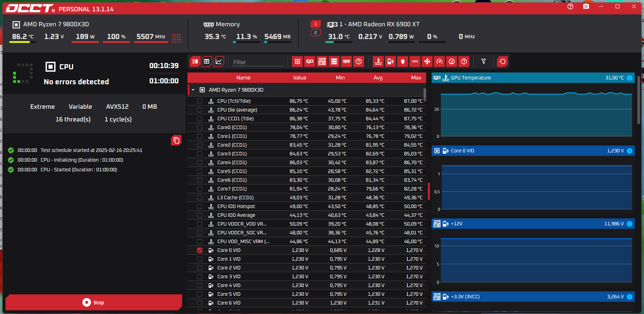Toggle the power plug sensor filter

(403, 61)
